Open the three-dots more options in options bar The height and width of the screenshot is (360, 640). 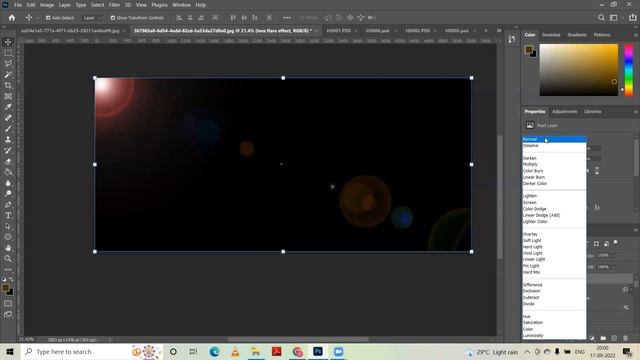pyautogui.click(x=287, y=18)
